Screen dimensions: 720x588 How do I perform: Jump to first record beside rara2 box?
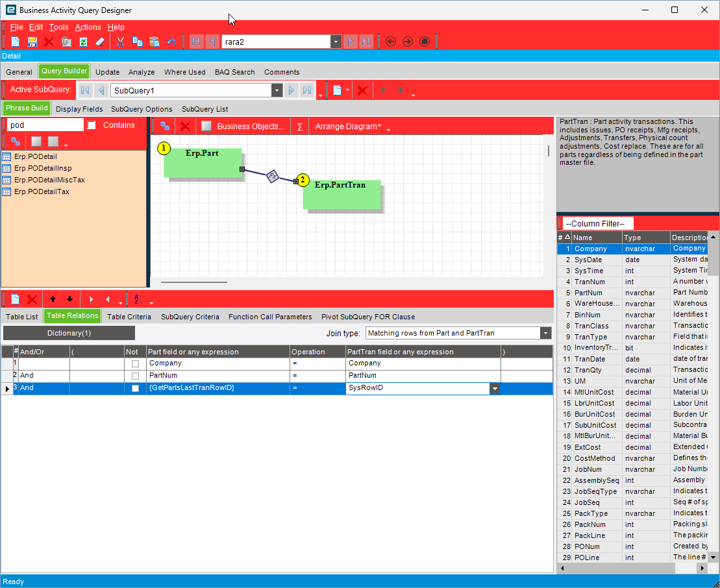[x=196, y=42]
